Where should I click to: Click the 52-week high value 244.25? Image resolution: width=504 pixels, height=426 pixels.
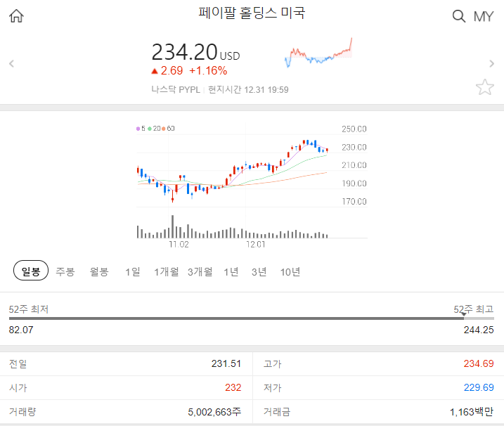(x=479, y=330)
